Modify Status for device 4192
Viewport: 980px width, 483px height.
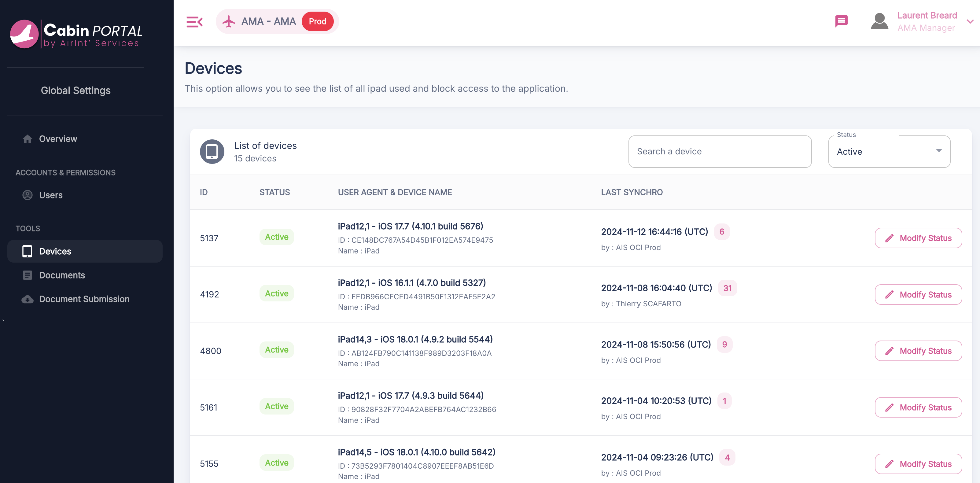[918, 294]
